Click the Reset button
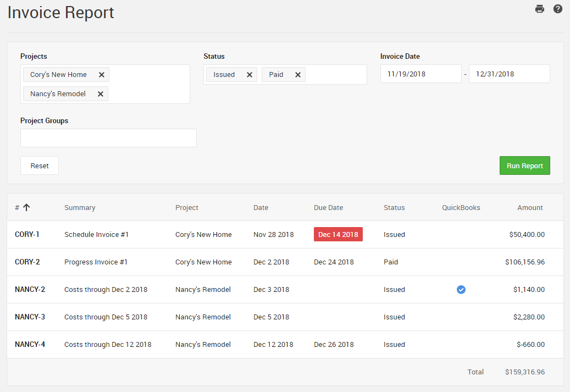 tap(40, 165)
